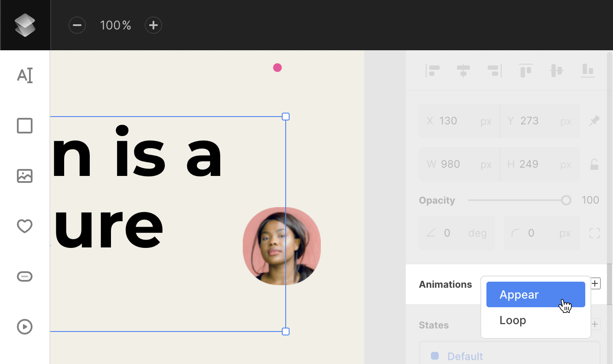Choose Appear from animations dropdown
Image resolution: width=613 pixels, height=364 pixels.
pos(535,295)
